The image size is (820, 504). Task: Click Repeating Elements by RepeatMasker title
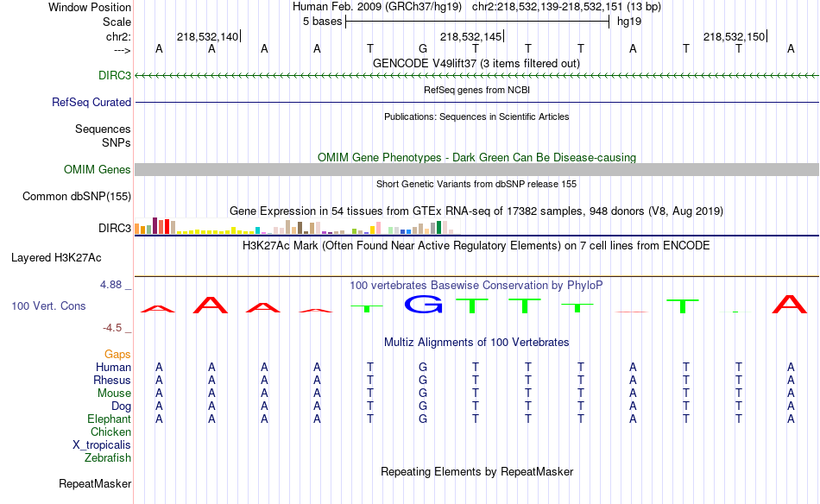click(476, 471)
